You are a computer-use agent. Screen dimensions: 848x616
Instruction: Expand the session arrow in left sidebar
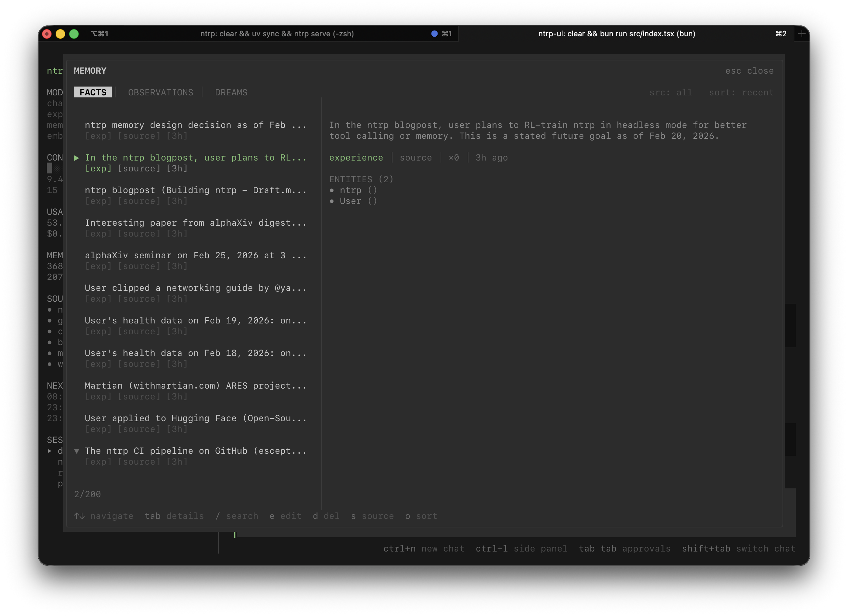[50, 451]
